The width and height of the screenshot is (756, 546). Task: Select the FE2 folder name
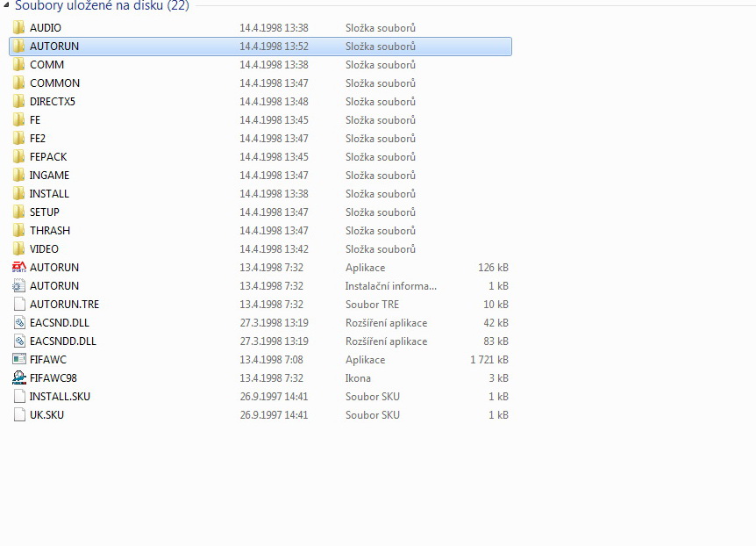(x=38, y=139)
